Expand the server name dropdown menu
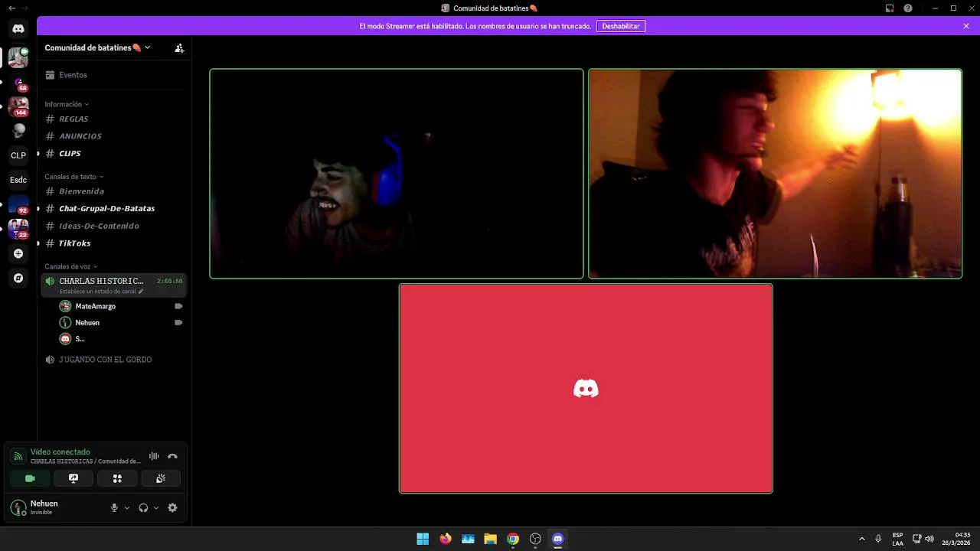The width and height of the screenshot is (980, 551). pyautogui.click(x=147, y=47)
